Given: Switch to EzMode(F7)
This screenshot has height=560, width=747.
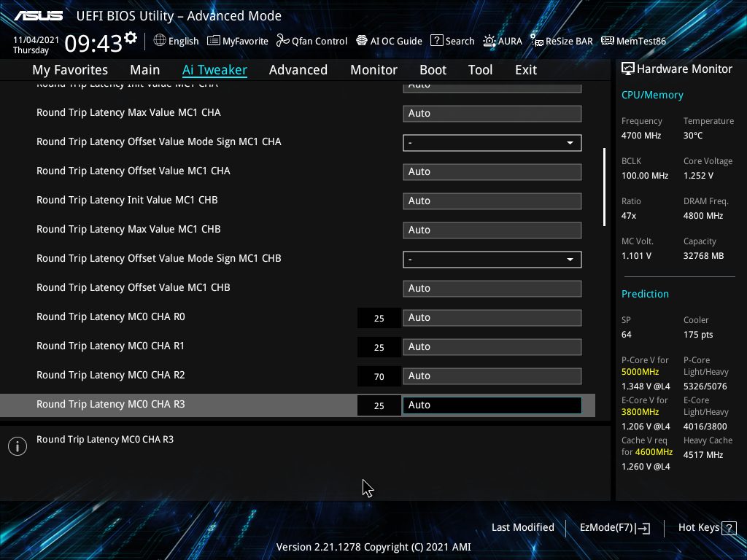Looking at the screenshot, I should point(614,528).
